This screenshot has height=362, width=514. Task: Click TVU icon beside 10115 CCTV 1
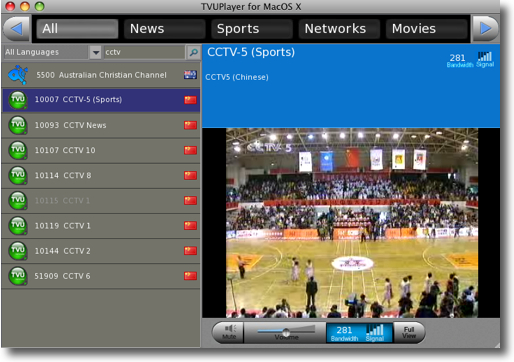tap(18, 200)
